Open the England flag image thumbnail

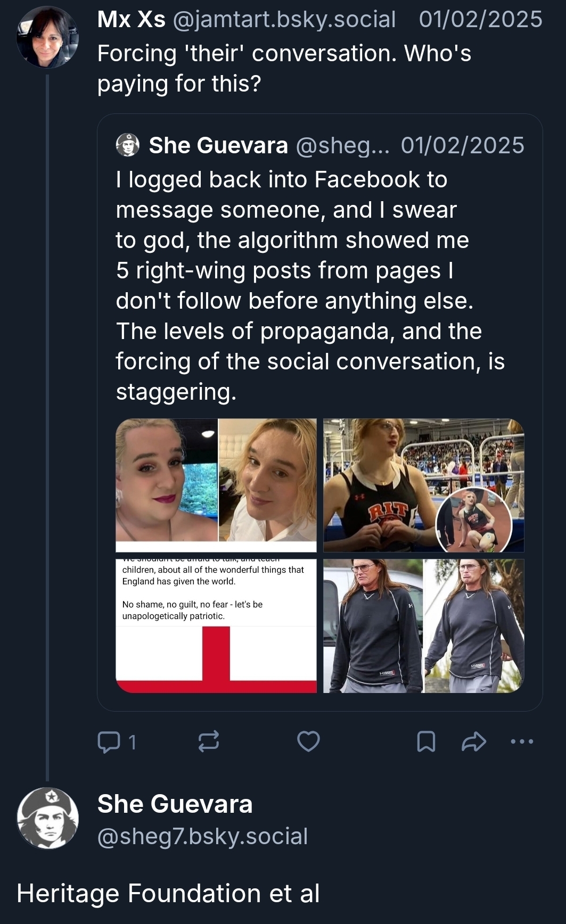(x=216, y=626)
